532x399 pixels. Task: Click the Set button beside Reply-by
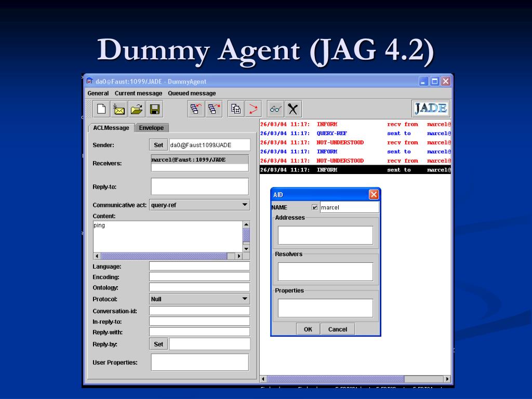pos(158,344)
